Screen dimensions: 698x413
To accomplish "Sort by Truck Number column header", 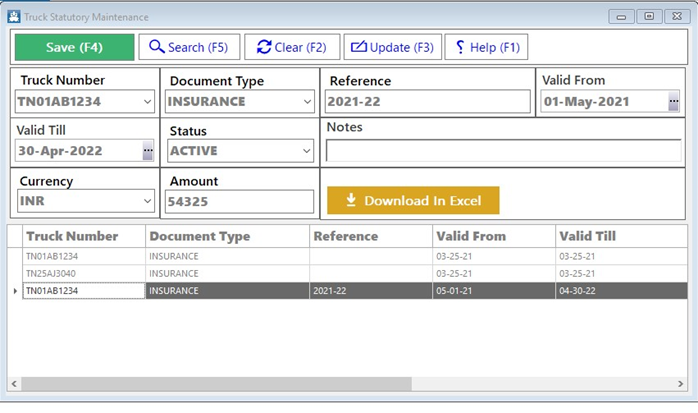I will pos(84,236).
